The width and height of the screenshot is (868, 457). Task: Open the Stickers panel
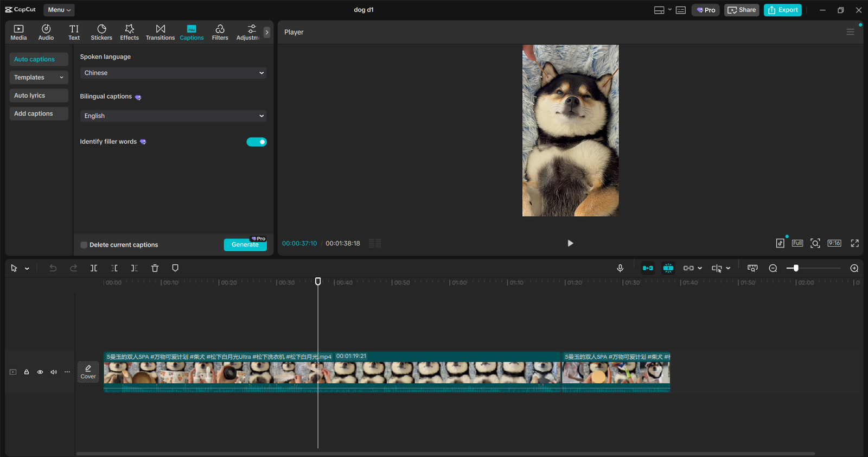[101, 32]
